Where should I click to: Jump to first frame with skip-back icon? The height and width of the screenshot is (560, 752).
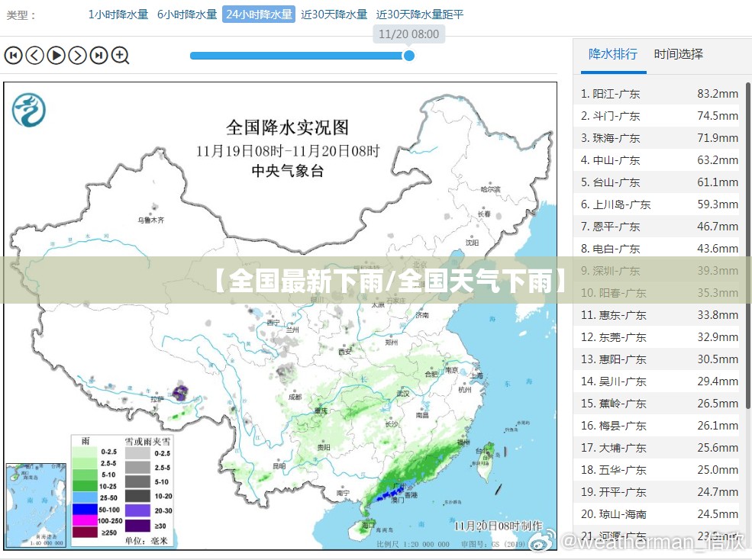pos(13,56)
